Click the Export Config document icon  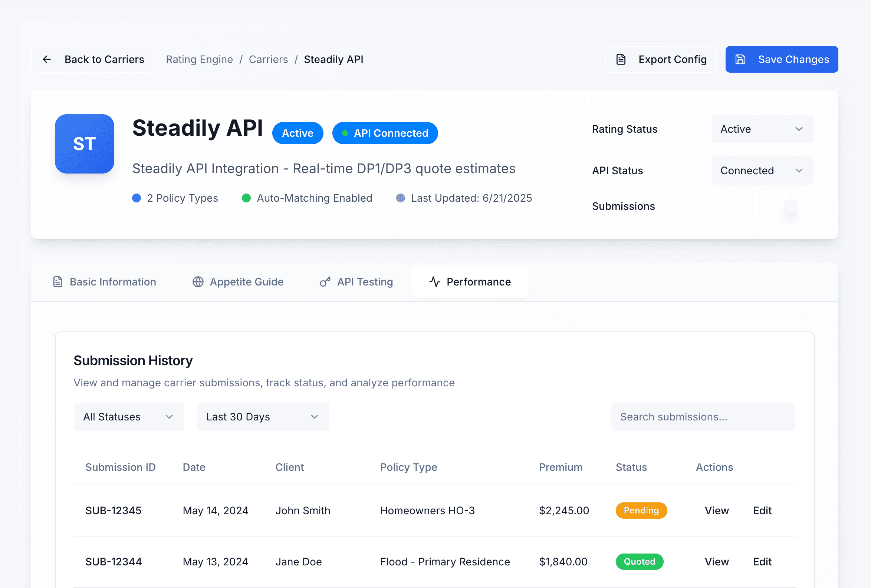(x=621, y=59)
